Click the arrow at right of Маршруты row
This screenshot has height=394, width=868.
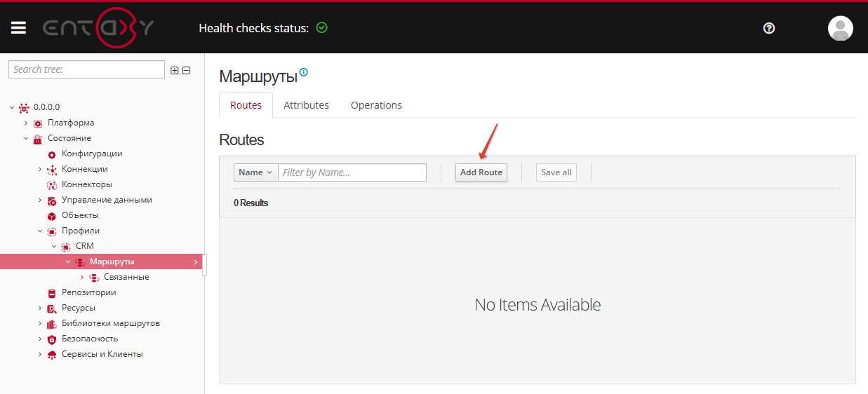point(195,262)
